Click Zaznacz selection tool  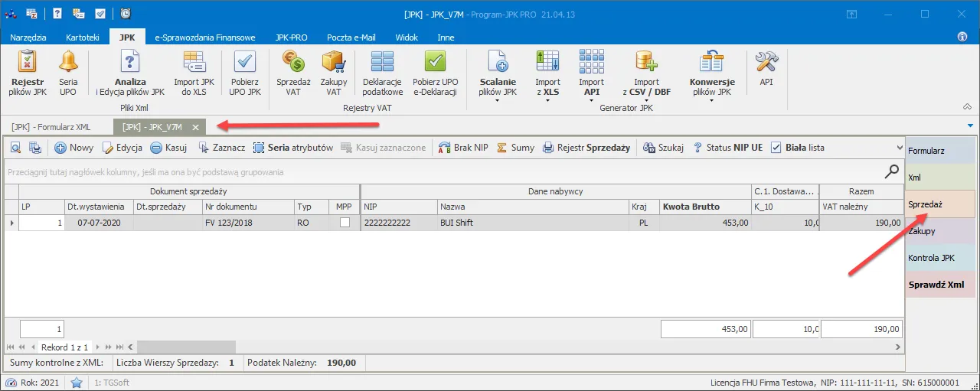[x=221, y=148]
